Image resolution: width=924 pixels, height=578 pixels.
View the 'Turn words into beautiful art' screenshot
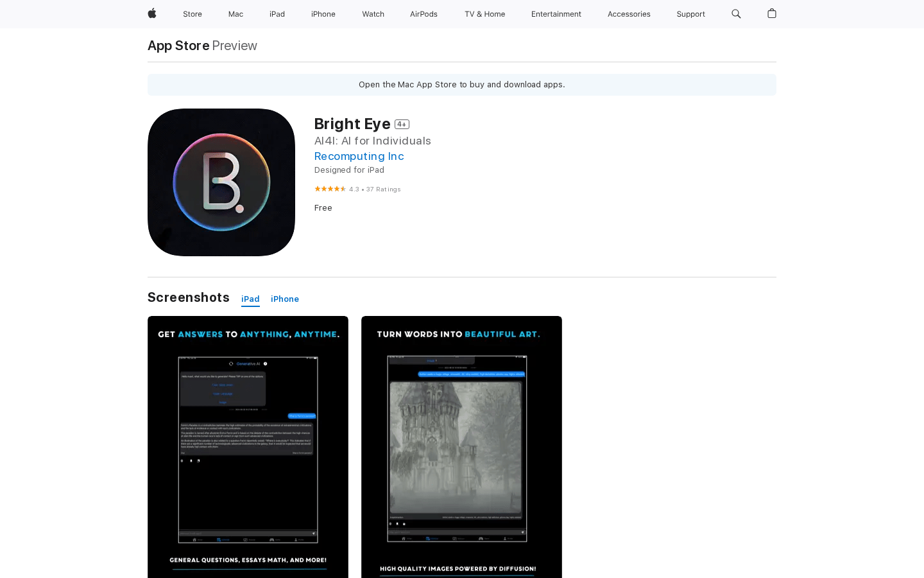pos(461,447)
